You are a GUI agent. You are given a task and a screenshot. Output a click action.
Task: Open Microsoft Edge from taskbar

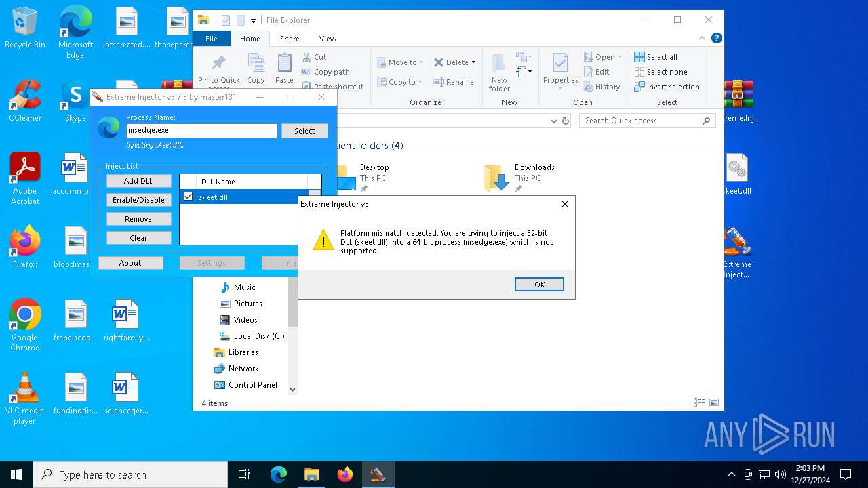pos(279,474)
